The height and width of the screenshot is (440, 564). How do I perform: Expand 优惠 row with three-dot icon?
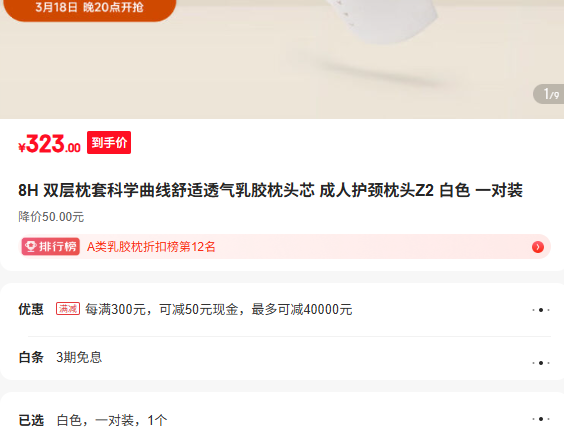pyautogui.click(x=541, y=310)
